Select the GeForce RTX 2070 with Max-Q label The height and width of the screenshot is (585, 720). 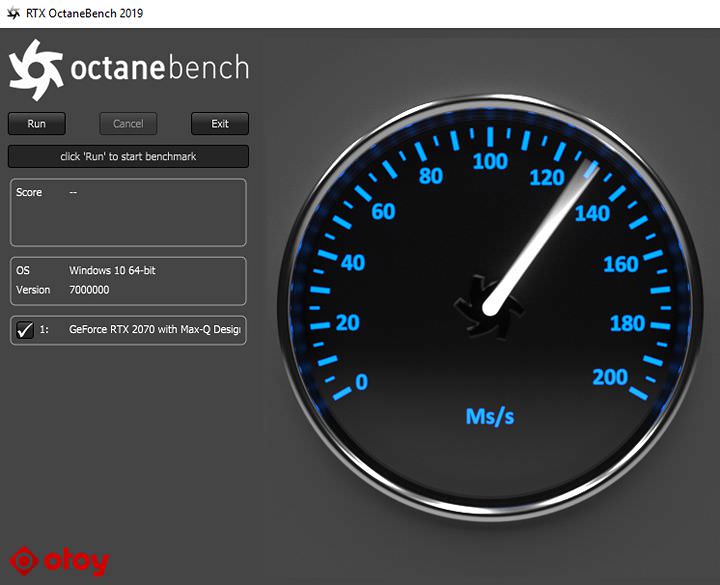[155, 329]
